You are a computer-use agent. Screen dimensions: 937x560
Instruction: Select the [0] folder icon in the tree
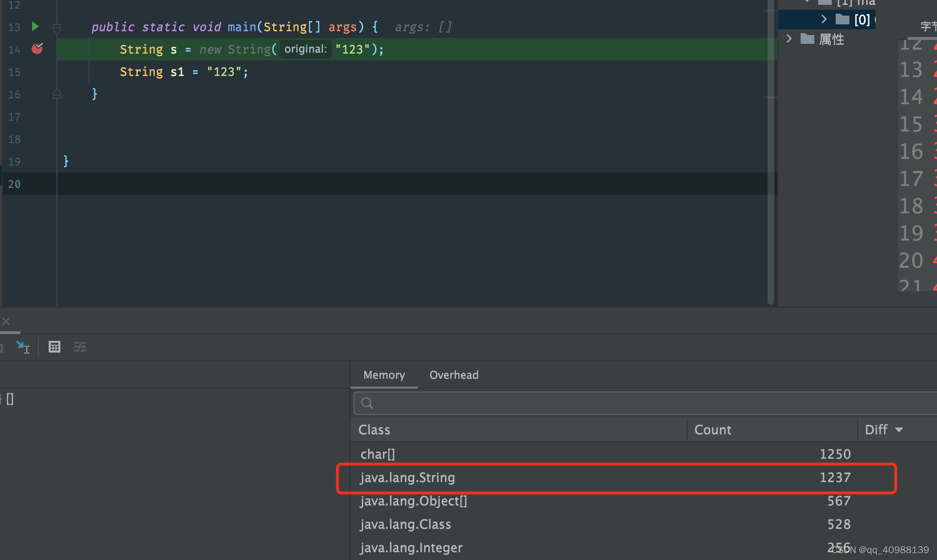click(x=843, y=19)
